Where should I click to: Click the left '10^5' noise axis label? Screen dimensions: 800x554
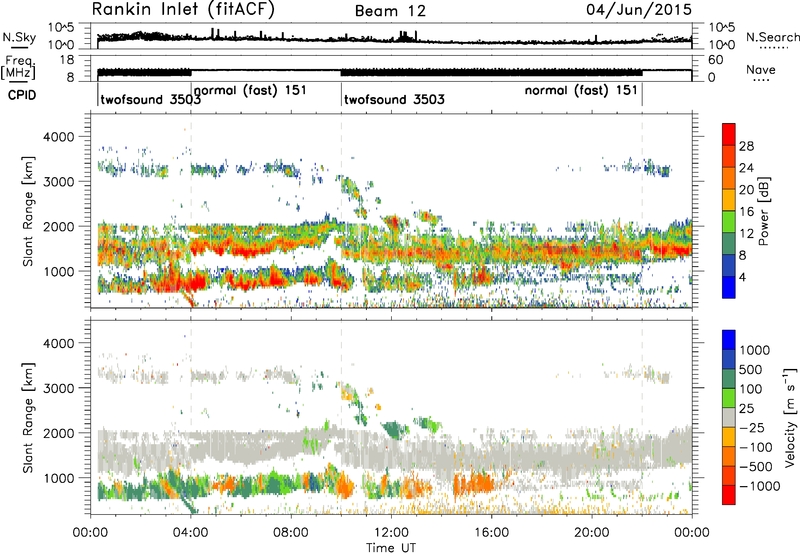[61, 27]
